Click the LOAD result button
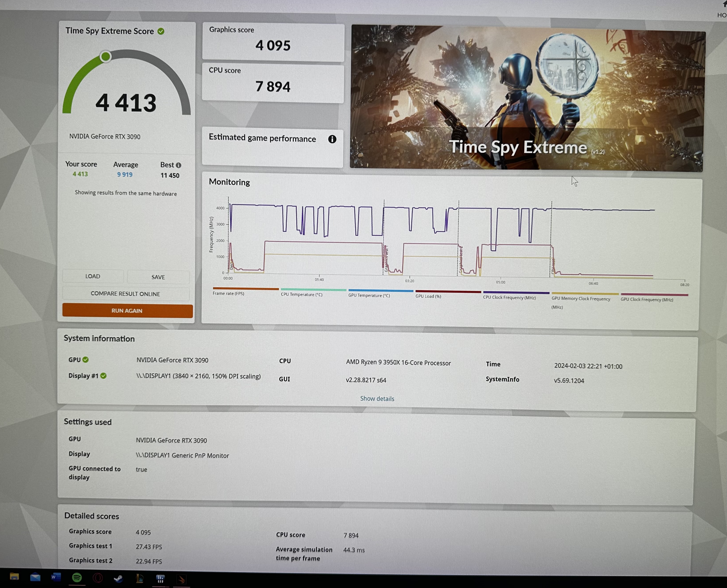727x588 pixels. tap(93, 276)
